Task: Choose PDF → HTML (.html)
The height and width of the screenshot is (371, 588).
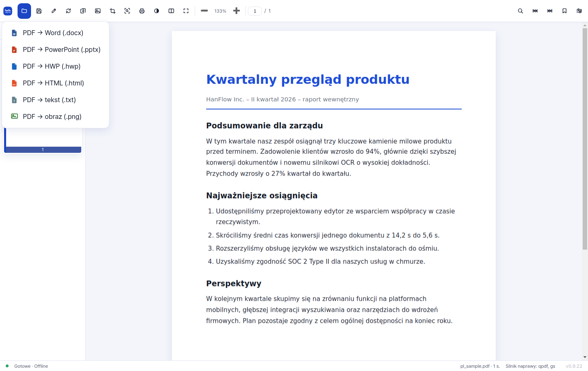Action: (x=56, y=83)
